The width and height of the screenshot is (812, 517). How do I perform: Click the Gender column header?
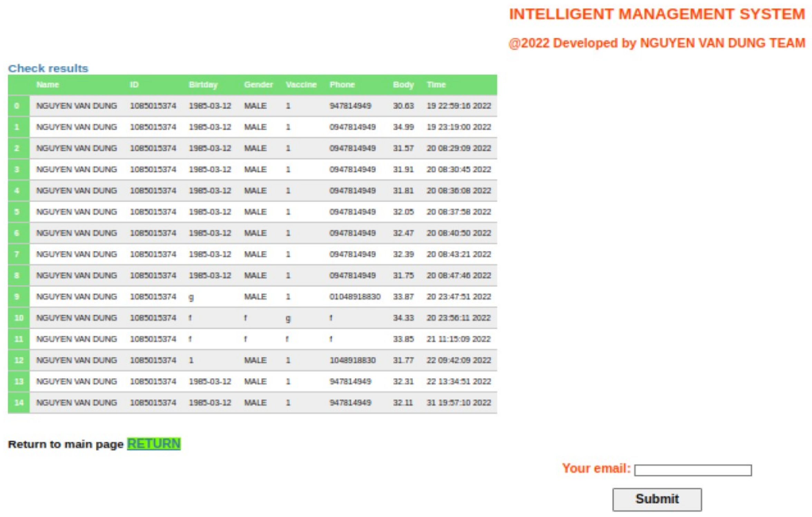[258, 85]
